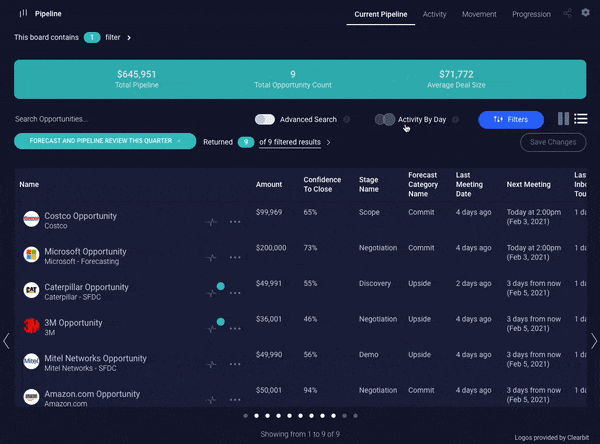Open settings gear icon

click(586, 14)
